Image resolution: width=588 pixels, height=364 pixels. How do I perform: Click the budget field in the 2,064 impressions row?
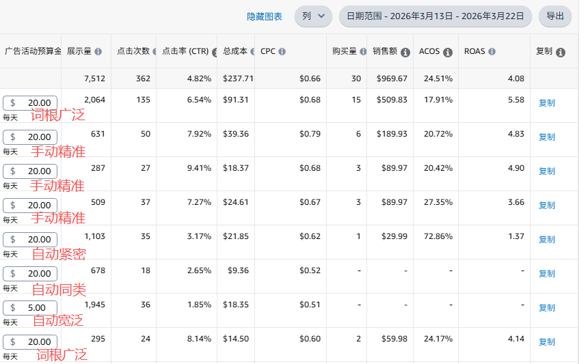click(x=30, y=103)
